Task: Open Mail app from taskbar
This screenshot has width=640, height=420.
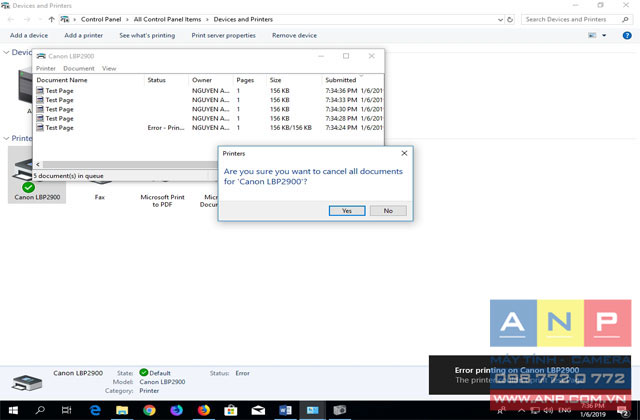Action: pyautogui.click(x=258, y=410)
